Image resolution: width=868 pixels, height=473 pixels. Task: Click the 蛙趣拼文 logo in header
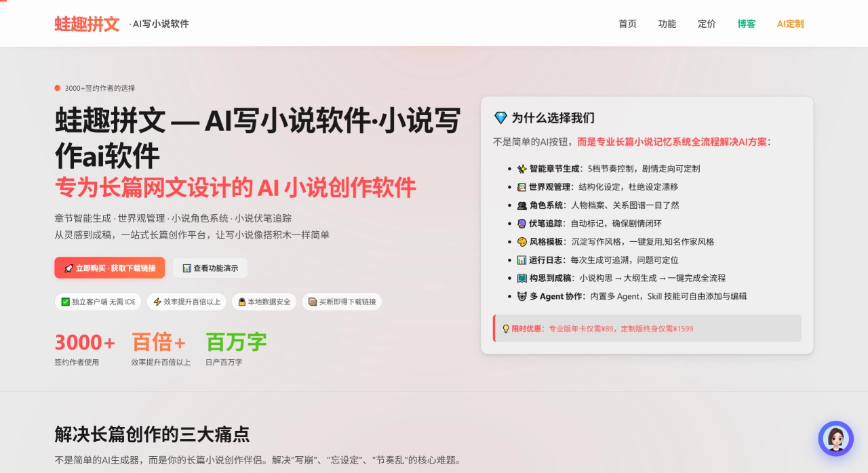tap(87, 24)
